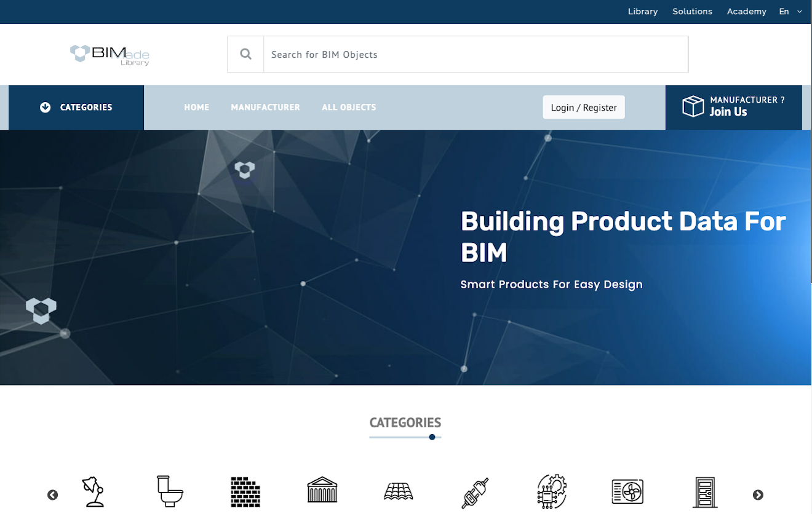Click the Login / Register button
This screenshot has width=812, height=514.
[x=583, y=107]
